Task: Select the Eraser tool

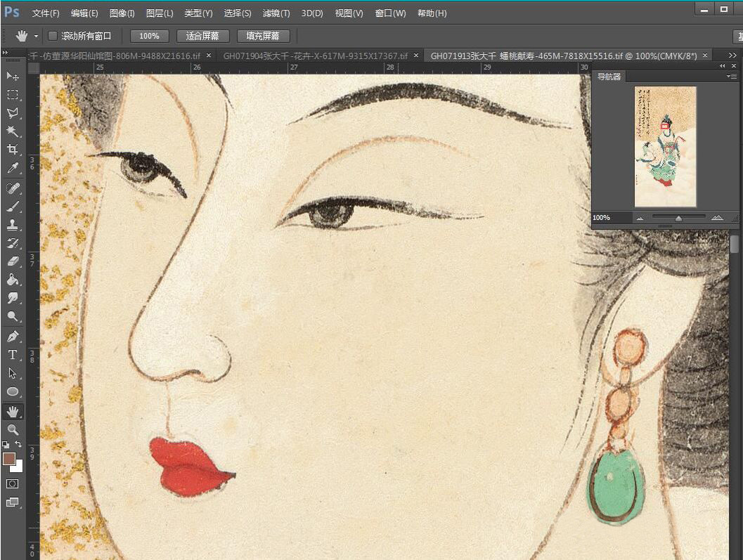Action: [x=13, y=261]
